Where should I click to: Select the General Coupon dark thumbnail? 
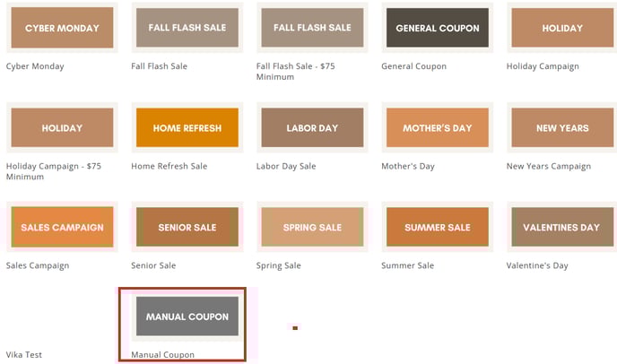coord(437,28)
